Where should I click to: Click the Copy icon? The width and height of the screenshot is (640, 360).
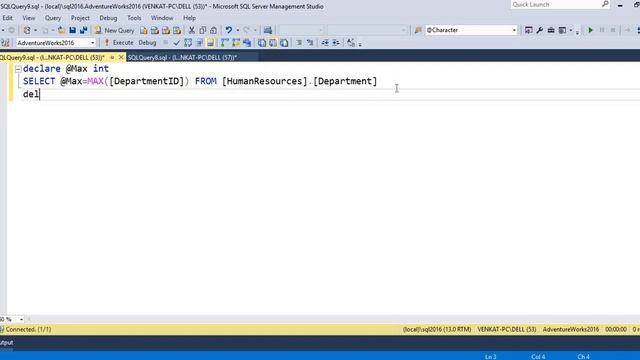point(202,30)
